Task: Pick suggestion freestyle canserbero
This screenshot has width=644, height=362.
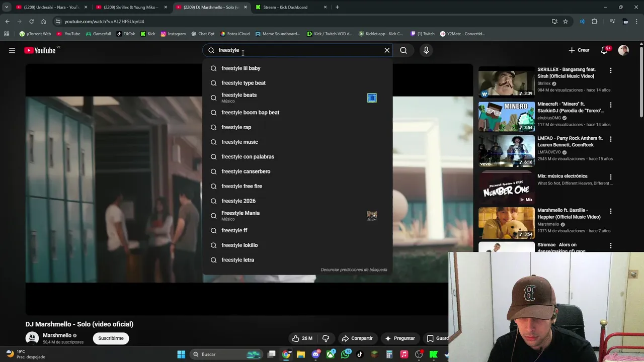Action: pyautogui.click(x=297, y=171)
